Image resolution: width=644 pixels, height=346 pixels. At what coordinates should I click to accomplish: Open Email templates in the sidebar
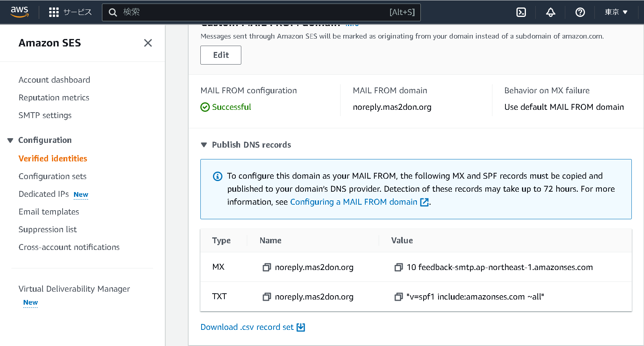(x=49, y=212)
